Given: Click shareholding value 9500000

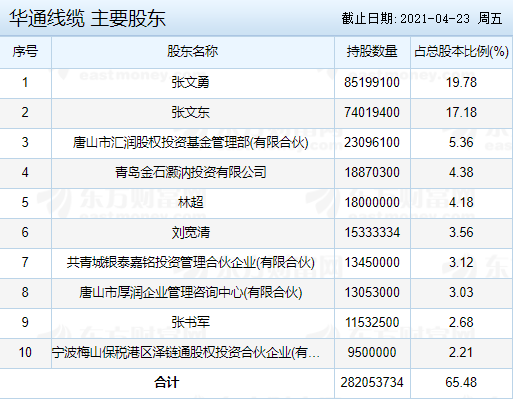Looking at the screenshot, I should [x=372, y=352].
